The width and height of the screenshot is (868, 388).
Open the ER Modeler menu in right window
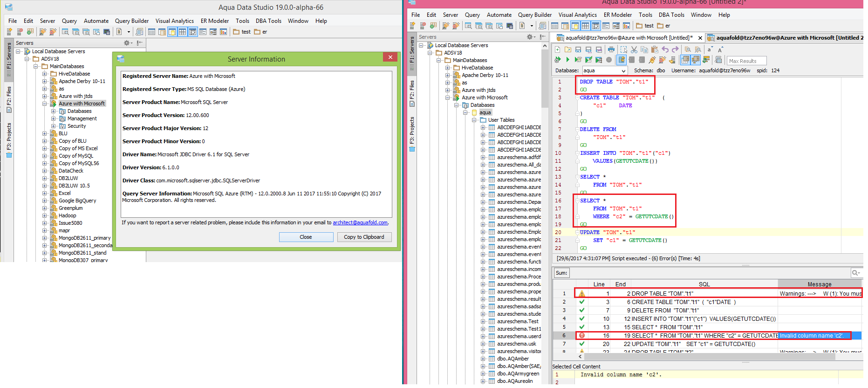[x=618, y=15]
